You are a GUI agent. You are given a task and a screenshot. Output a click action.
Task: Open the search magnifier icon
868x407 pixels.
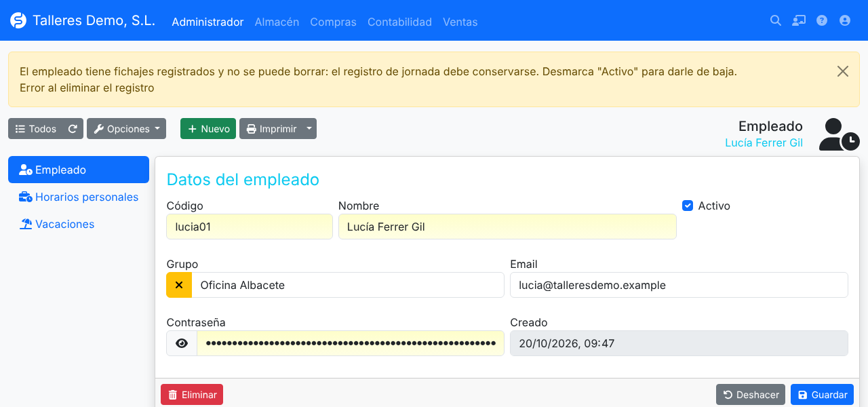pos(776,20)
